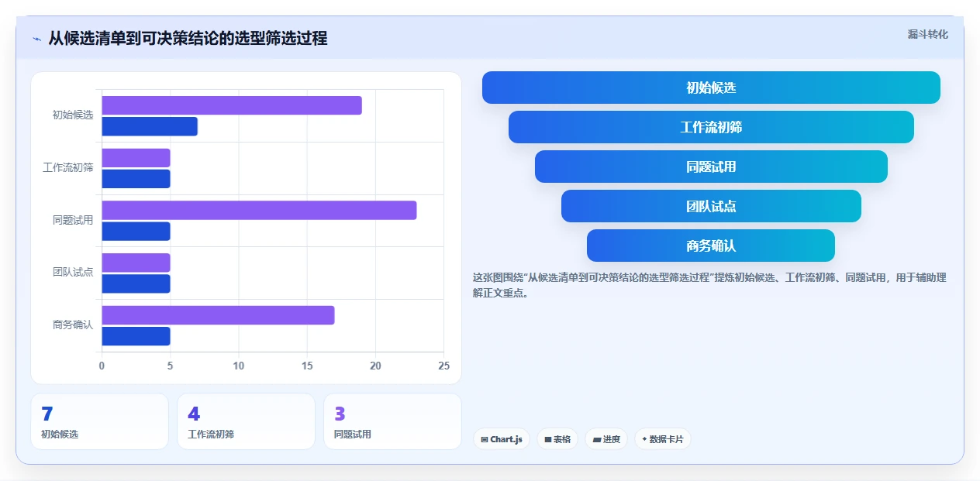Click the 进度 tag chip
This screenshot has height=481, width=980.
[606, 439]
